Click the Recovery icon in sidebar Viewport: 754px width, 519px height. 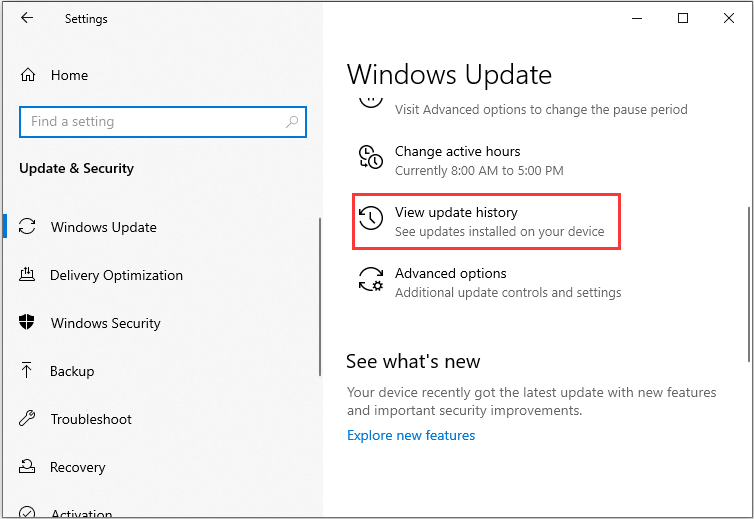[x=28, y=467]
